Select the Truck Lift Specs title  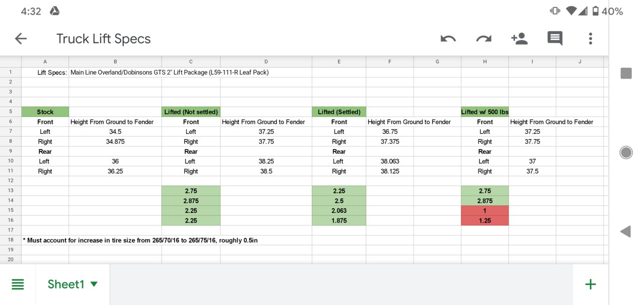coord(103,39)
